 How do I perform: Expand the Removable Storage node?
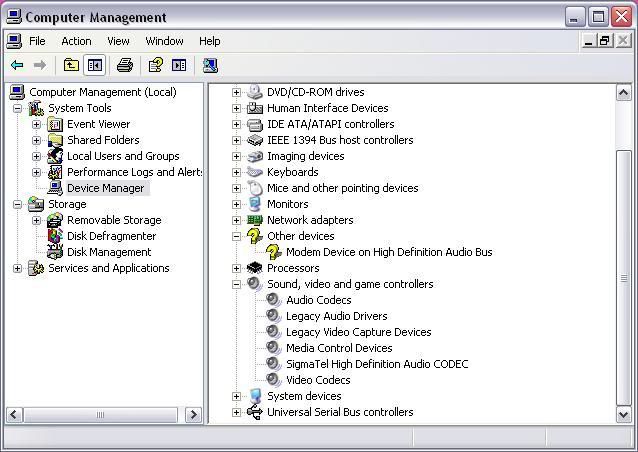click(x=37, y=221)
